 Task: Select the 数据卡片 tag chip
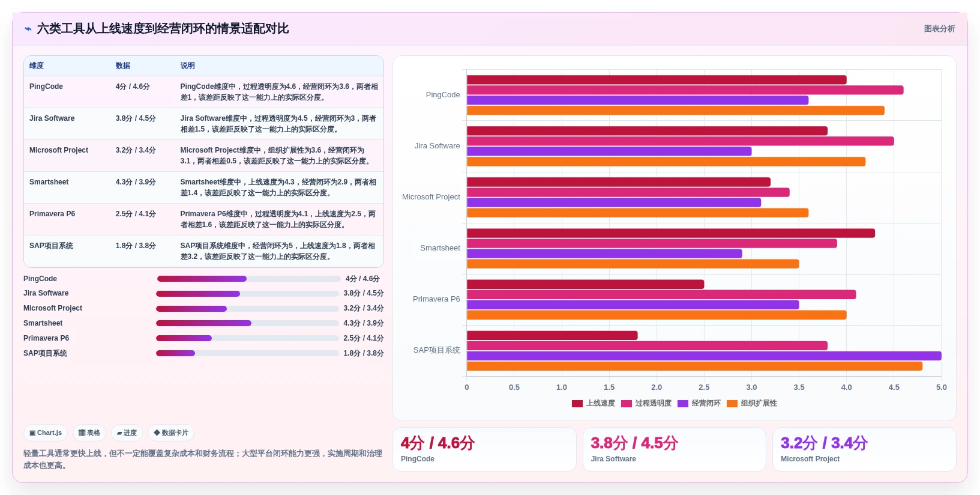click(x=171, y=433)
